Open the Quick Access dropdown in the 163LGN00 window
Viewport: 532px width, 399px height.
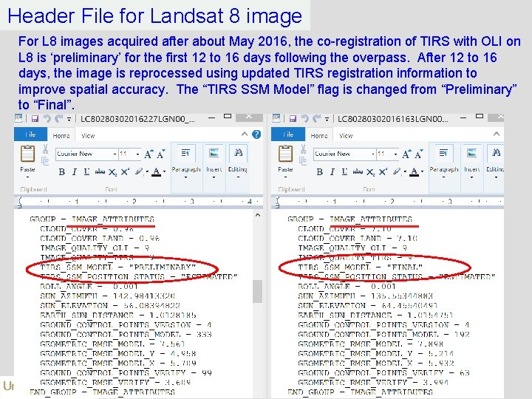pos(327,119)
